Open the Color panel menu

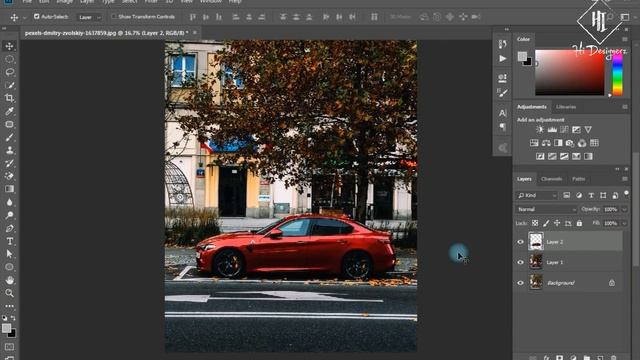(624, 39)
